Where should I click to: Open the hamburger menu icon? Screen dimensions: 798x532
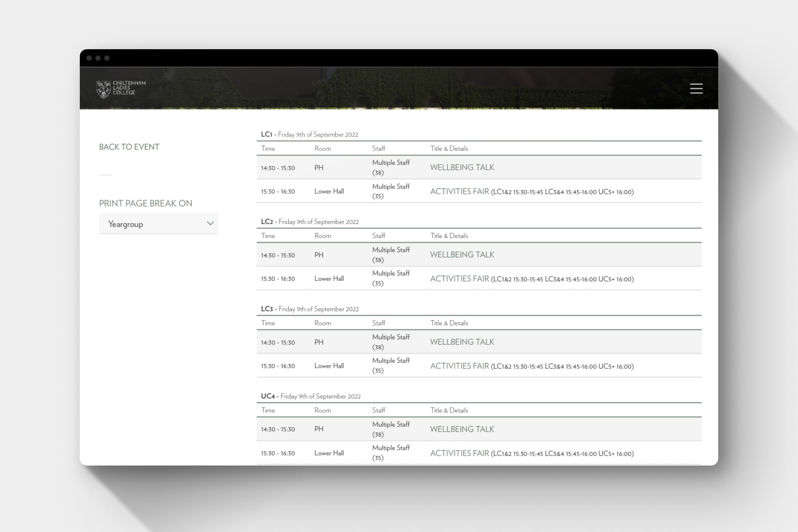click(696, 88)
